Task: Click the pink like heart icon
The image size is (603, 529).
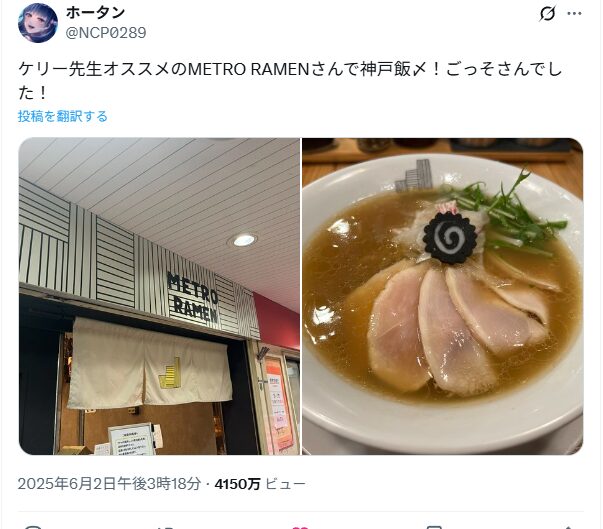Action: pos(300,527)
